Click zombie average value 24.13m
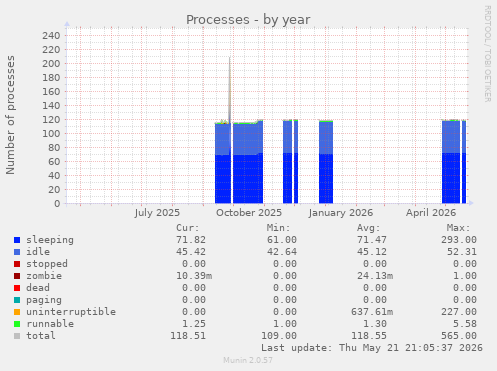Viewport: 497px width, 371px height. tap(375, 276)
